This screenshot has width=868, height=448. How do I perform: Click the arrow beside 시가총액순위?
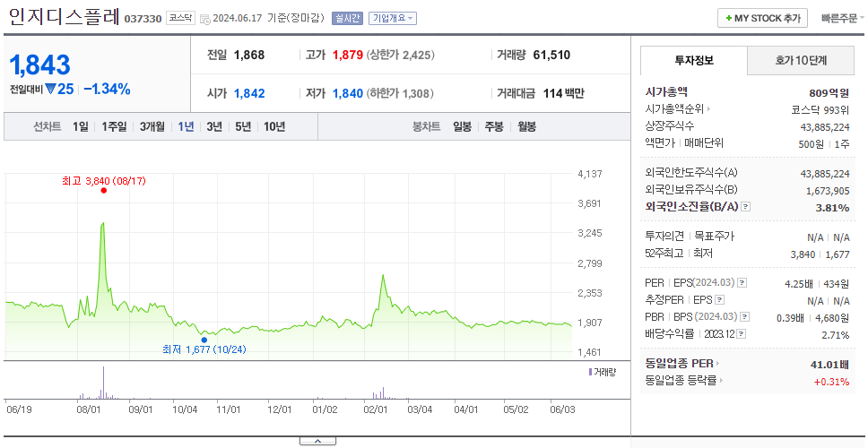point(708,109)
